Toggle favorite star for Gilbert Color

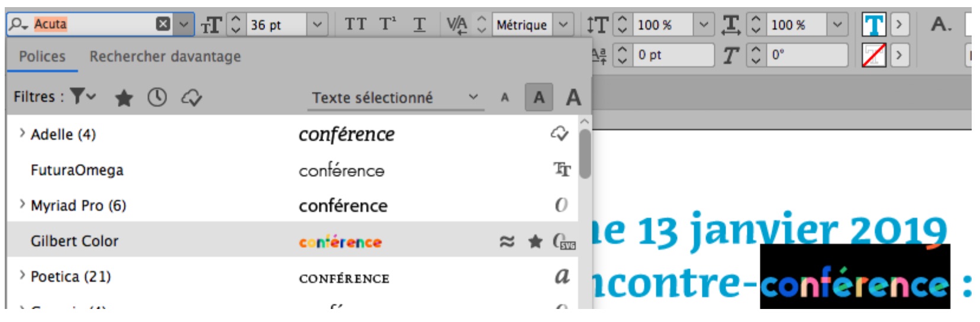coord(535,241)
